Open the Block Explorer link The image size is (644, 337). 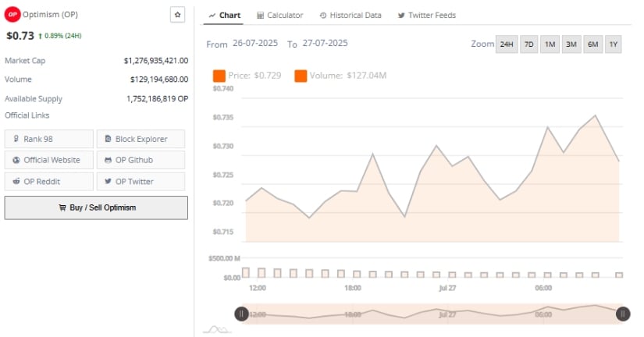[x=141, y=139]
